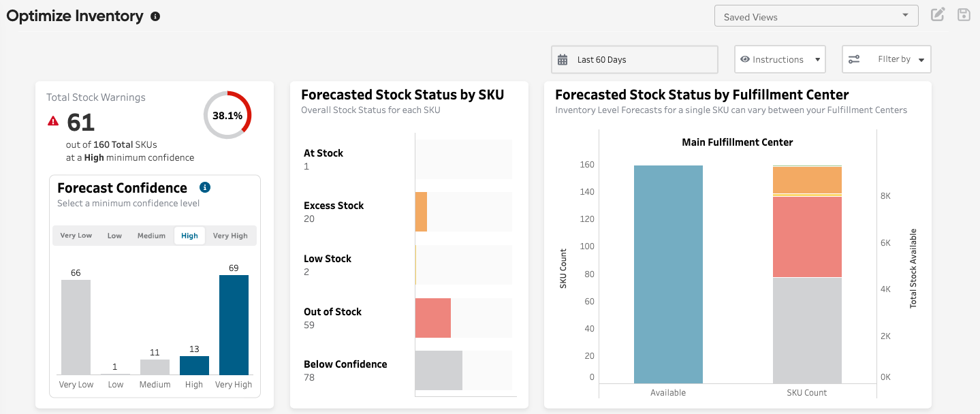Click the eye icon in Instructions

click(x=745, y=60)
